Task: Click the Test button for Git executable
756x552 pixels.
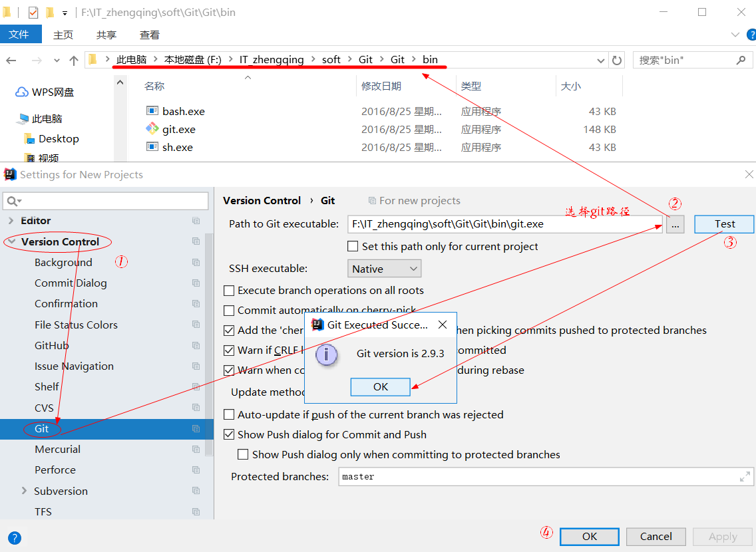Action: [x=724, y=224]
